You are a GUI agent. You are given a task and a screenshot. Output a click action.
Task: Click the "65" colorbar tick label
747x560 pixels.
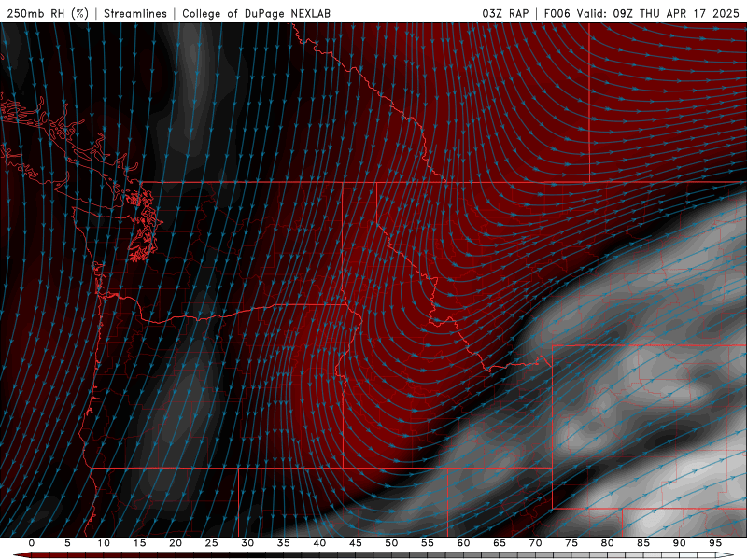(500, 543)
